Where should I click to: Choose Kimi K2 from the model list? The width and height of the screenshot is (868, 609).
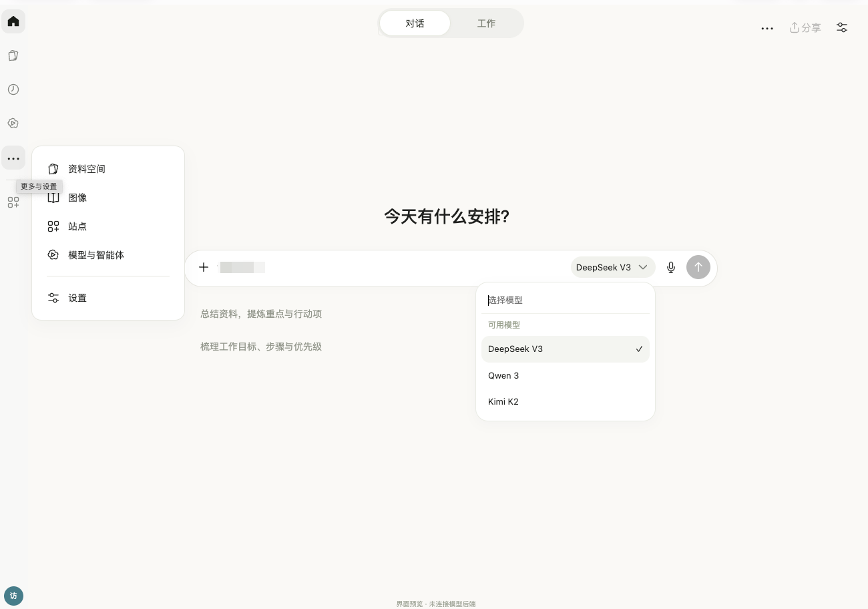[x=566, y=402]
